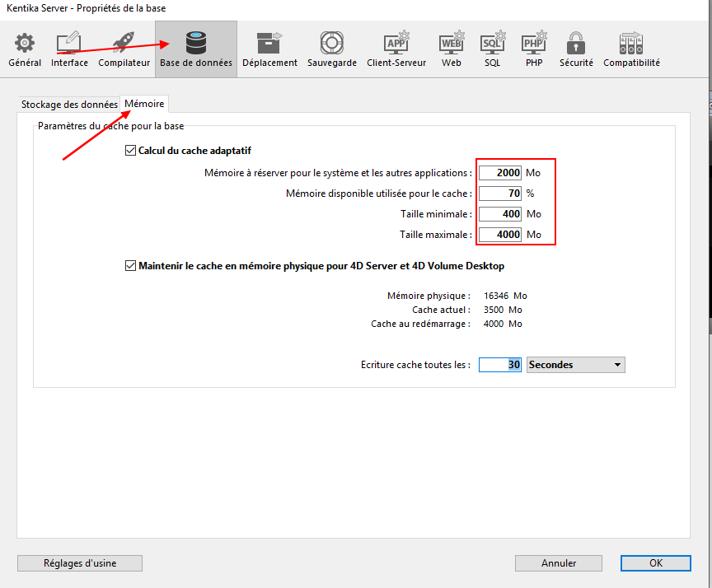Click the Ecriture cache toutes les label
Image resolution: width=712 pixels, height=588 pixels.
(415, 365)
